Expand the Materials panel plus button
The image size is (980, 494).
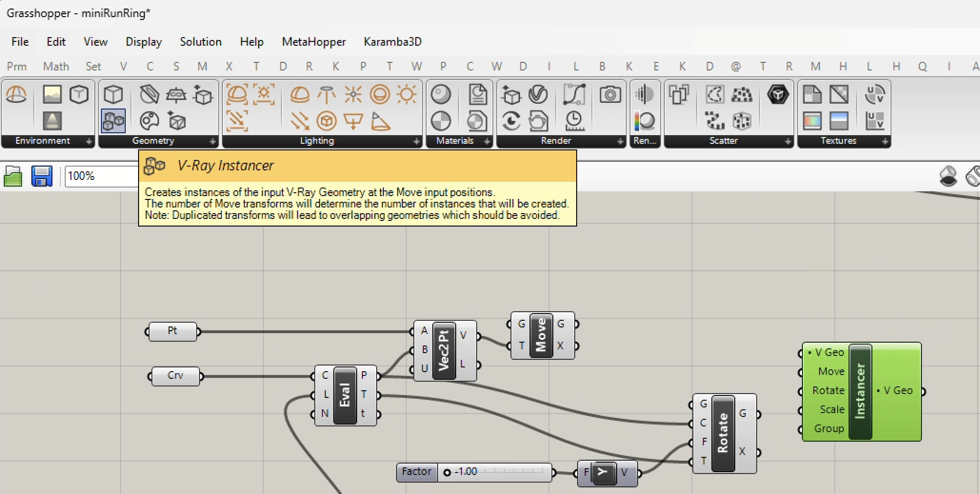487,141
